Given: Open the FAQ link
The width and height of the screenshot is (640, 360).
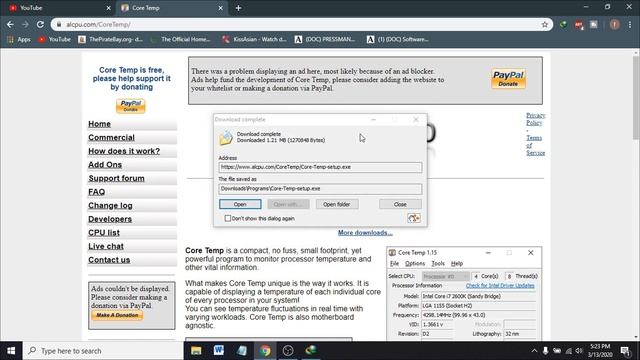Looking at the screenshot, I should pos(97,192).
